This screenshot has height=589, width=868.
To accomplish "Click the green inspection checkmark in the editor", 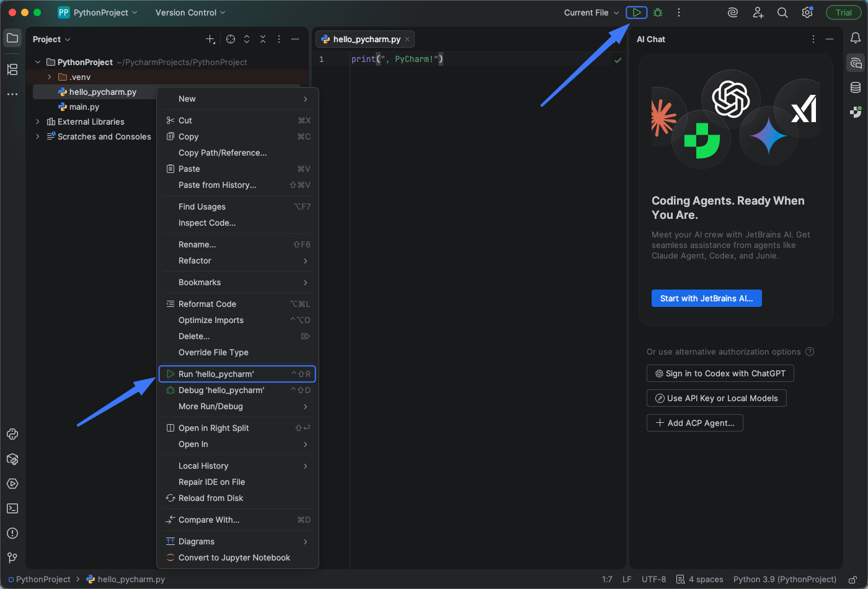I will [618, 60].
